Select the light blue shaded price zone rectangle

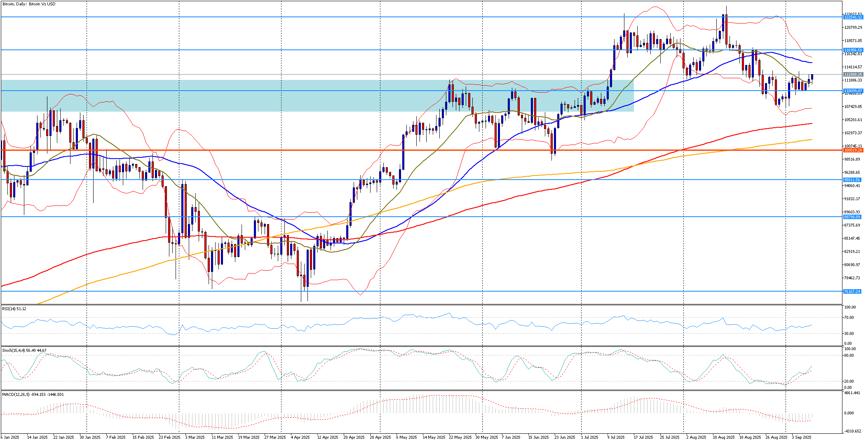click(317, 96)
